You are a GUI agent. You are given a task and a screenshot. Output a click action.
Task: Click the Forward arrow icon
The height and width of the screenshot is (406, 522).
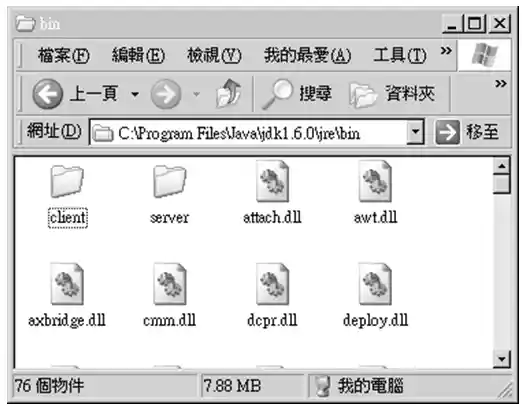coord(166,94)
